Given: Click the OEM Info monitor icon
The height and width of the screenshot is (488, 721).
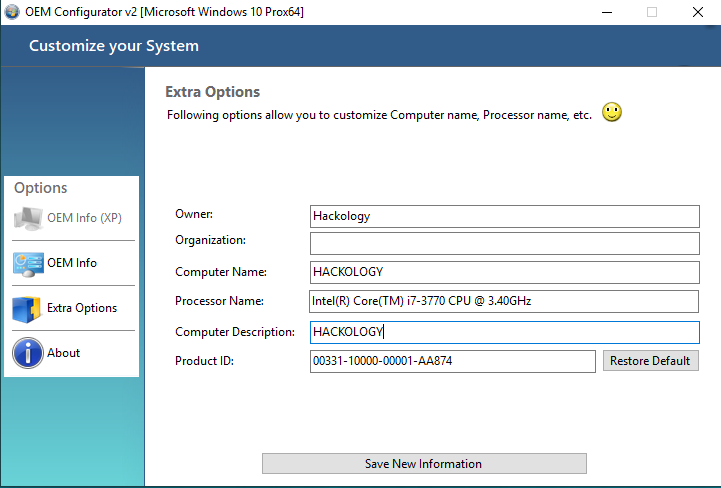Looking at the screenshot, I should [27, 263].
